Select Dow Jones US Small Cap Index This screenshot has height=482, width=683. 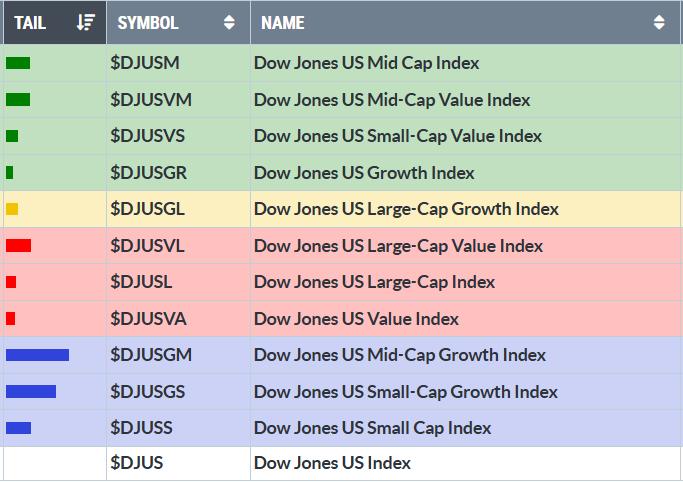(x=372, y=428)
